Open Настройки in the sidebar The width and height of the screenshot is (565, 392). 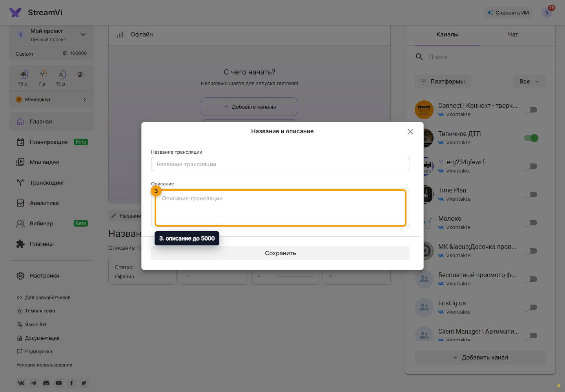52,276
